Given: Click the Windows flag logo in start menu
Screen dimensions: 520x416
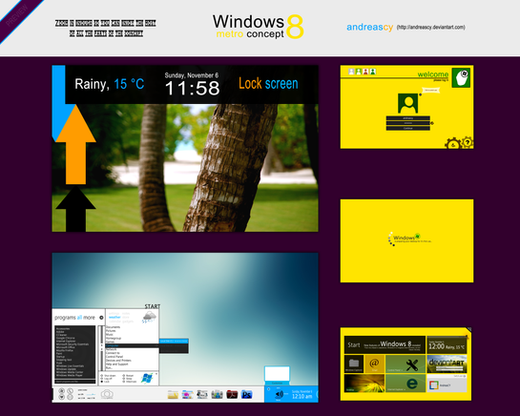Looking at the screenshot, I should (x=147, y=378).
